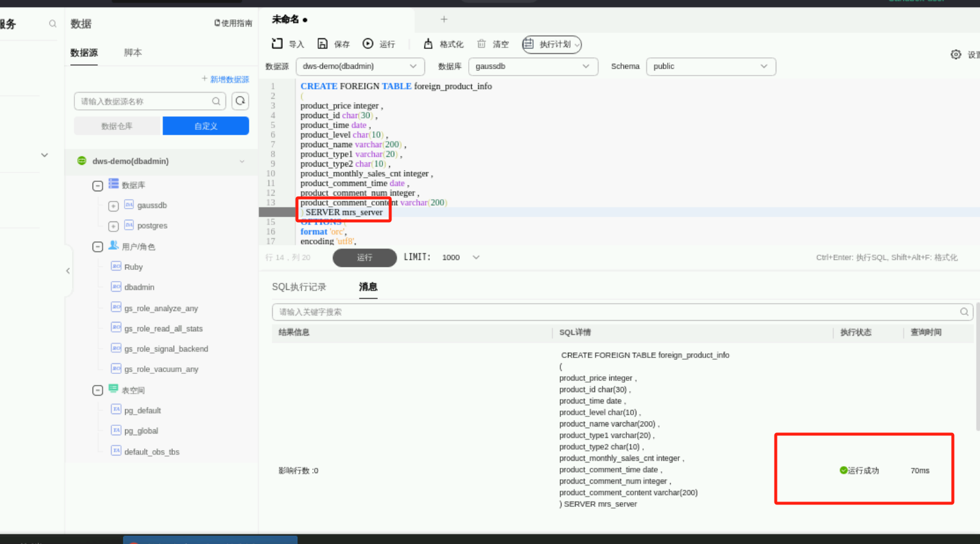This screenshot has width=980, height=544.
Task: Click the add new data source link
Action: click(225, 79)
